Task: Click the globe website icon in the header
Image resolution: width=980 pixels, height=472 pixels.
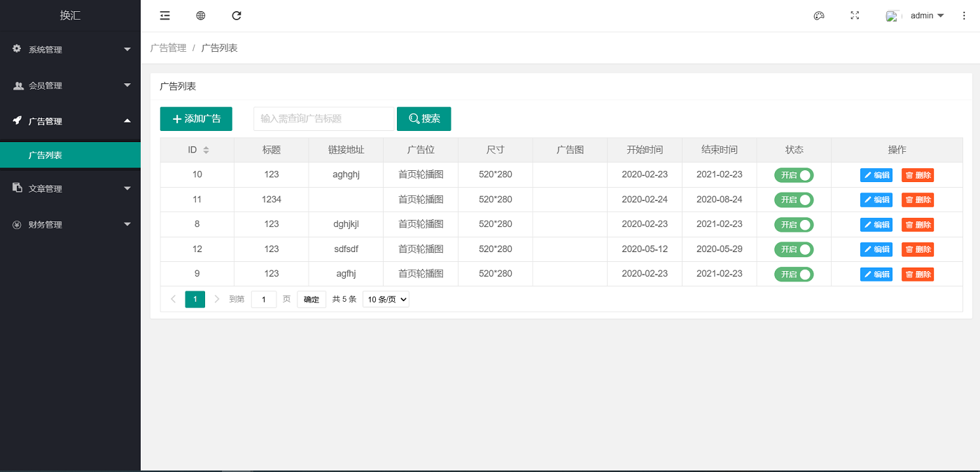Action: point(201,15)
